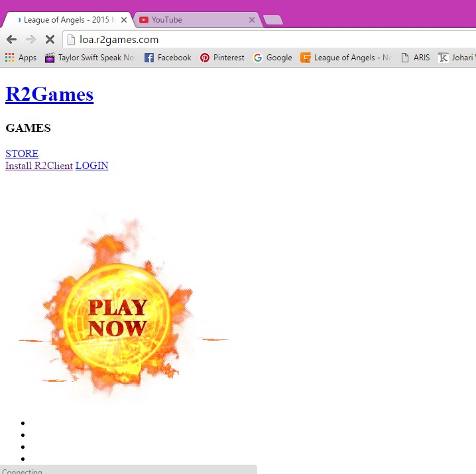Switch to the YouTube tab
The width and height of the screenshot is (476, 474).
pyautogui.click(x=192, y=20)
